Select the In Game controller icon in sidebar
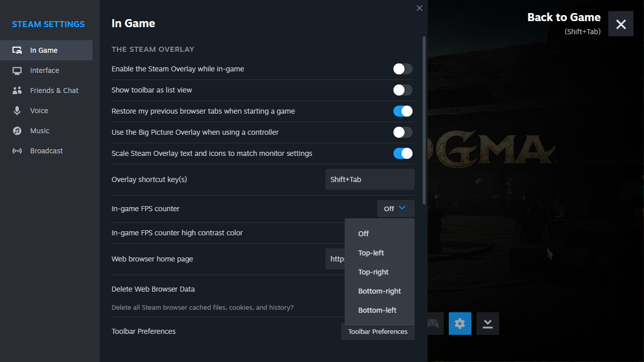 [x=17, y=50]
